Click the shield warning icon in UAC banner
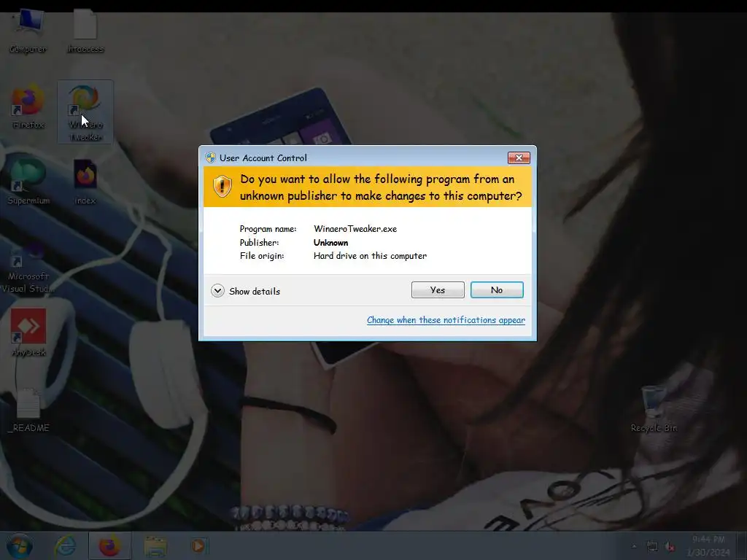The image size is (747, 560). (x=222, y=186)
